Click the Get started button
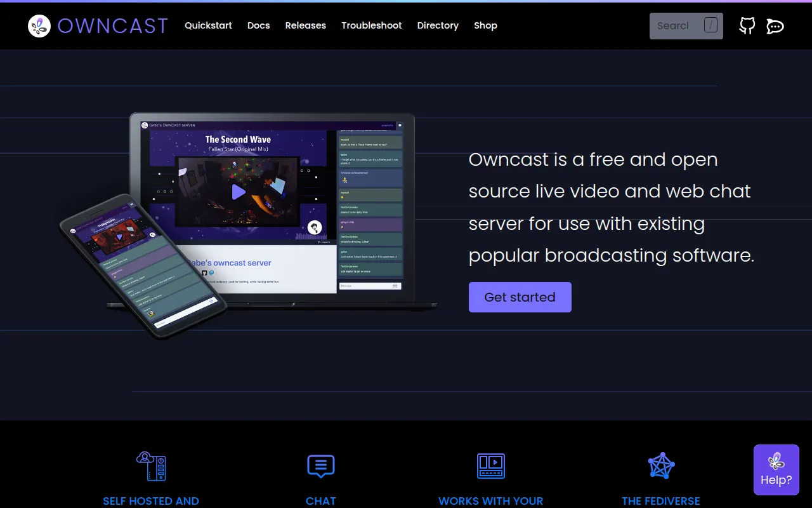Viewport: 812px width, 508px height. pos(520,297)
